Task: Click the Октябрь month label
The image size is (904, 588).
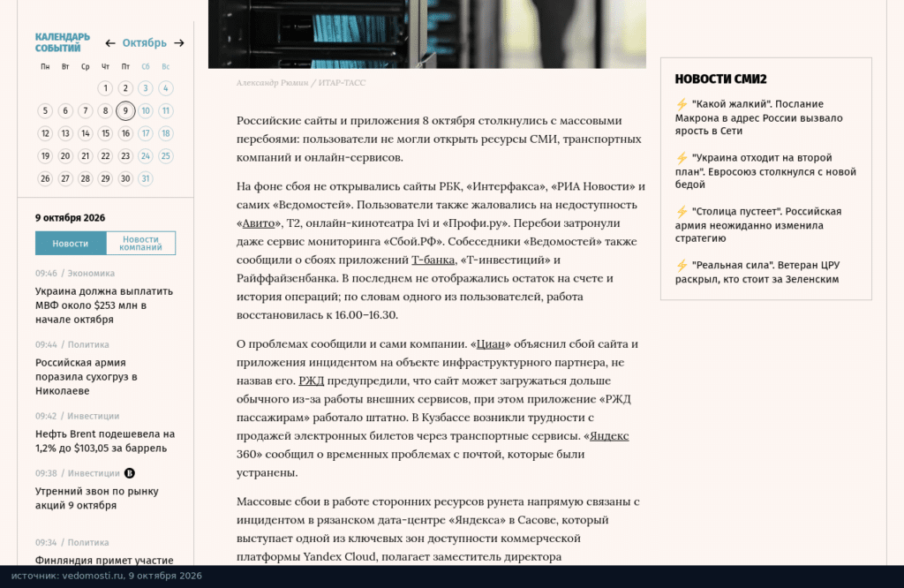Action: click(x=144, y=43)
